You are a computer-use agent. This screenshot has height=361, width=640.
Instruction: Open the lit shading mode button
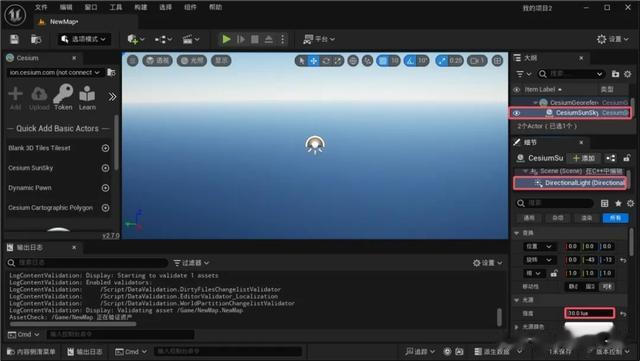coord(192,61)
